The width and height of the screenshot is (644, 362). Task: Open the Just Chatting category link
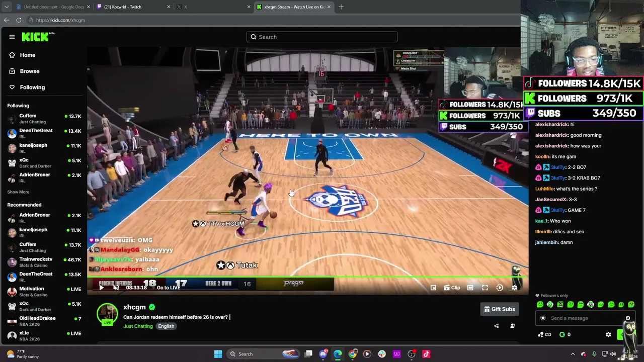pyautogui.click(x=138, y=326)
